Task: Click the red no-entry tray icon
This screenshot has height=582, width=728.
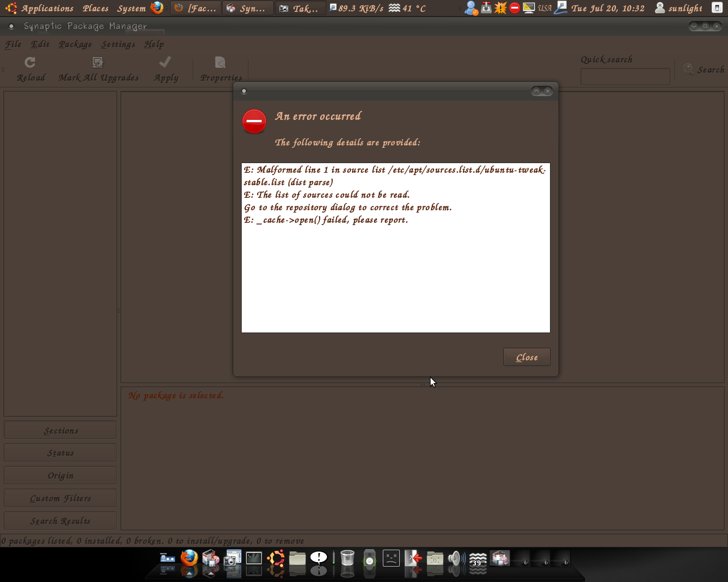Action: (515, 8)
